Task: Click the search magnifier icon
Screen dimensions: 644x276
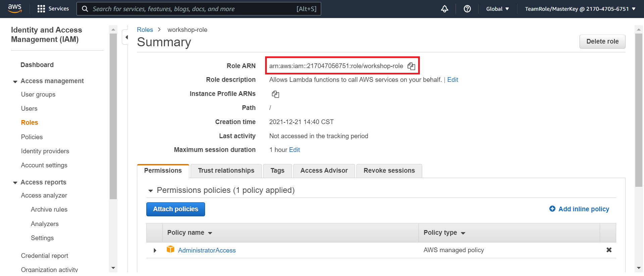Action: [x=85, y=9]
